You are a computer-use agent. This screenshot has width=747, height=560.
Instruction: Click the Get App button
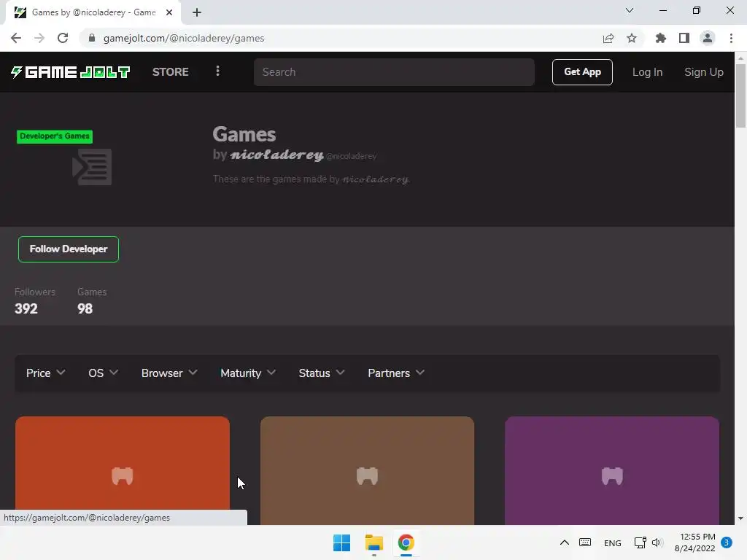tap(582, 72)
